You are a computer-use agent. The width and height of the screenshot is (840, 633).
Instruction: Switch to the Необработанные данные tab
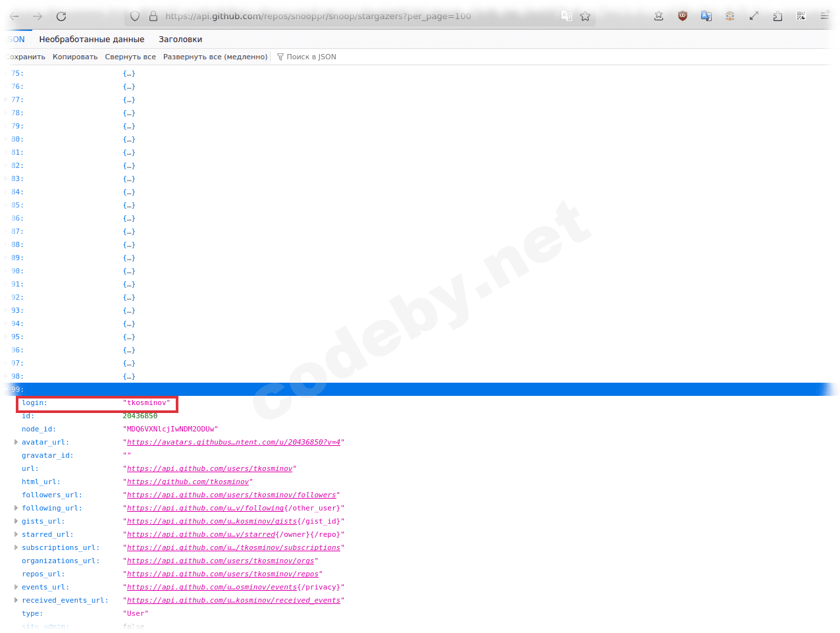click(92, 40)
